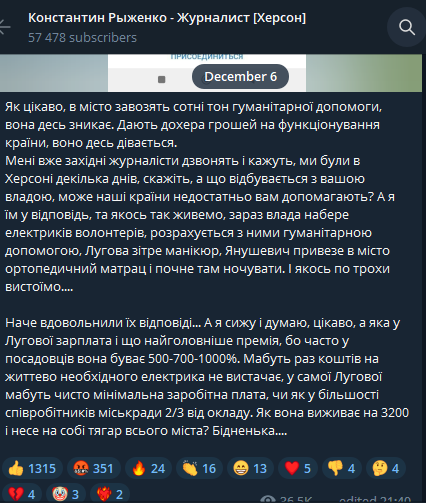
Task: Add thumbs-up reaction with 1315 count
Action: pyautogui.click(x=32, y=468)
